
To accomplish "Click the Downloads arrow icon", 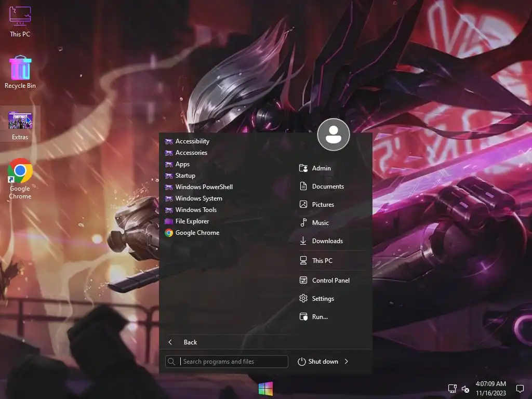I will pyautogui.click(x=303, y=241).
